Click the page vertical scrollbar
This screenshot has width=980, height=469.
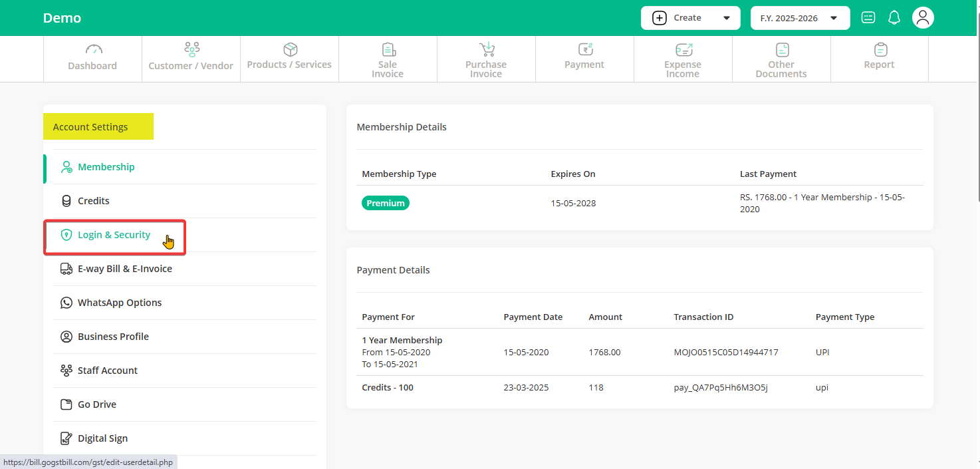977,100
